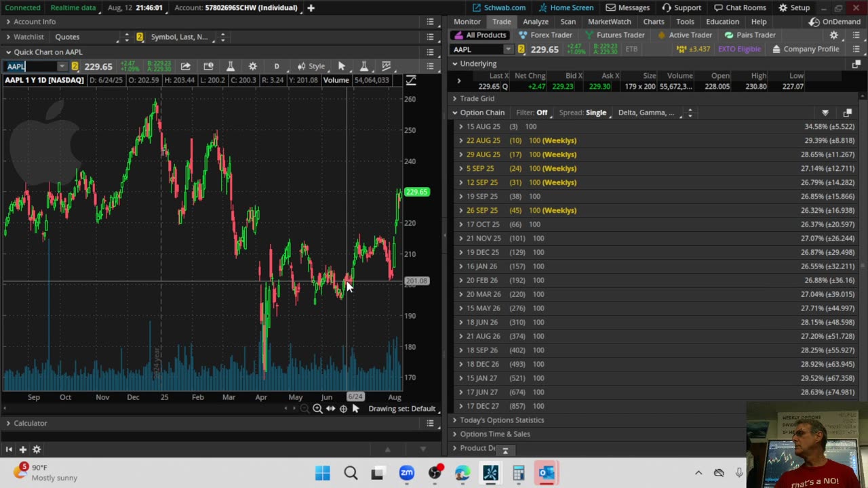Detach the Option Chain panel
Viewport: 868px width, 488px height.
pyautogui.click(x=847, y=113)
